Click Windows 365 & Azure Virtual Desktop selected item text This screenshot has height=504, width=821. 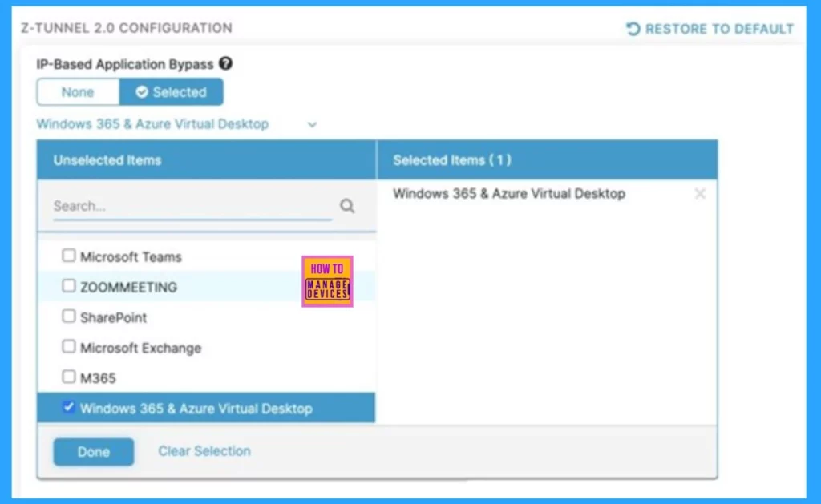click(x=509, y=194)
